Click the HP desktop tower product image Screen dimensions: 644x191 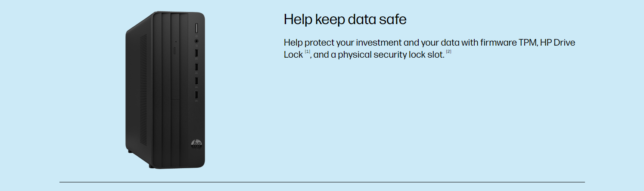coord(165,90)
